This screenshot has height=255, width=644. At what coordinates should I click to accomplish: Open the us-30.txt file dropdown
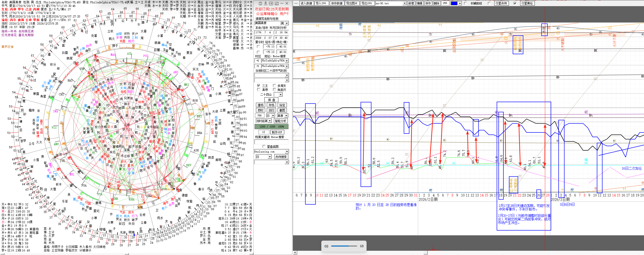pos(404,3)
